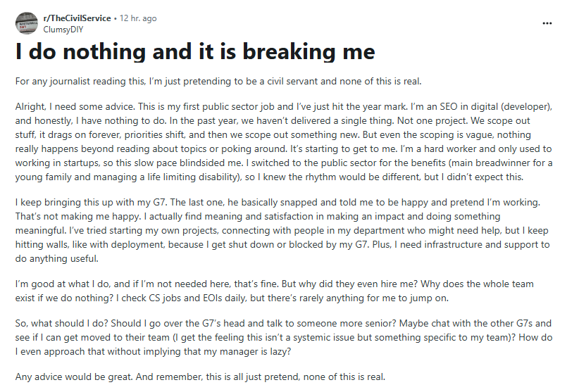Click the paragraph starting 'I keep bringing this up'
The height and width of the screenshot is (392, 579).
tap(282, 230)
